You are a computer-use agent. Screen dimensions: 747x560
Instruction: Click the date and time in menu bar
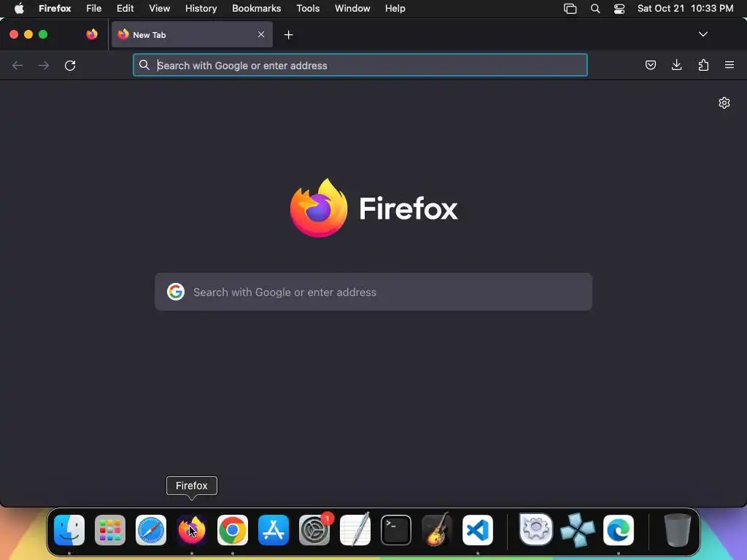coord(686,9)
